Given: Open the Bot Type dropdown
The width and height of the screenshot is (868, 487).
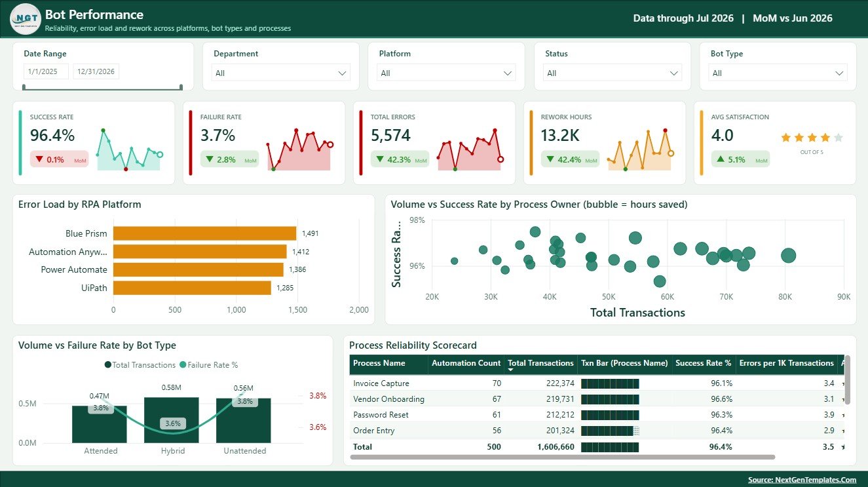Looking at the screenshot, I should 778,73.
